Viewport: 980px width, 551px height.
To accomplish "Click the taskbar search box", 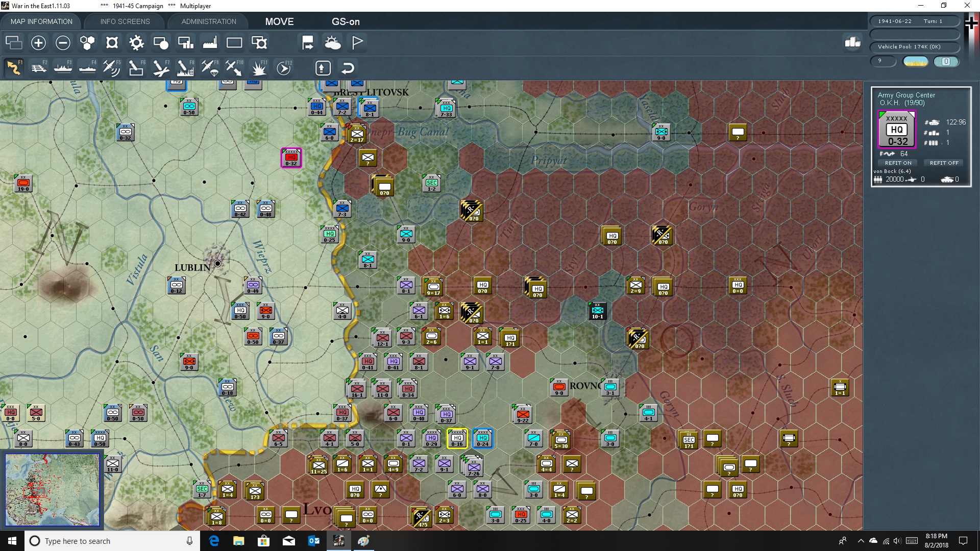I will (112, 541).
